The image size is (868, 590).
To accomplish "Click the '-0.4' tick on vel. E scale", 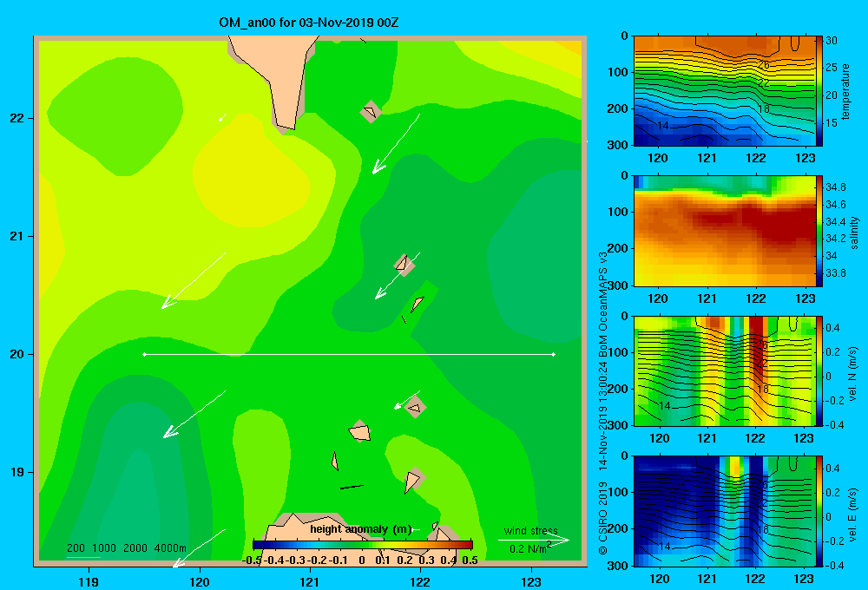I will 834,565.
